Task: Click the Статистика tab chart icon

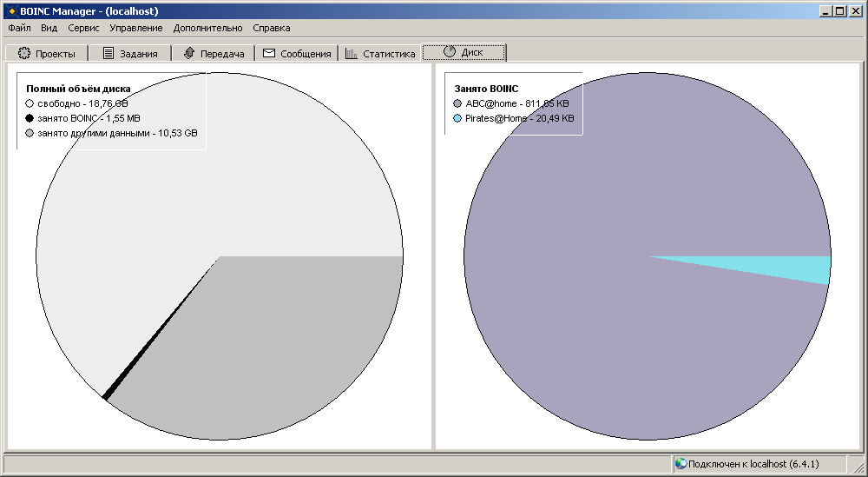Action: (351, 53)
